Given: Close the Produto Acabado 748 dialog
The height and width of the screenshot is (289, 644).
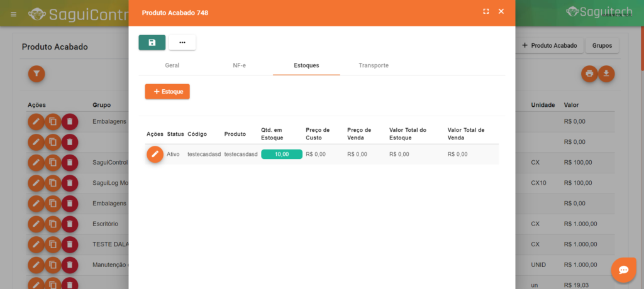Looking at the screenshot, I should [501, 11].
